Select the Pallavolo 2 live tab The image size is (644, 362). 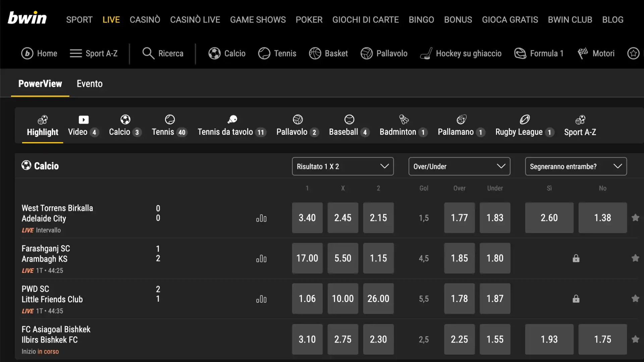[298, 126]
